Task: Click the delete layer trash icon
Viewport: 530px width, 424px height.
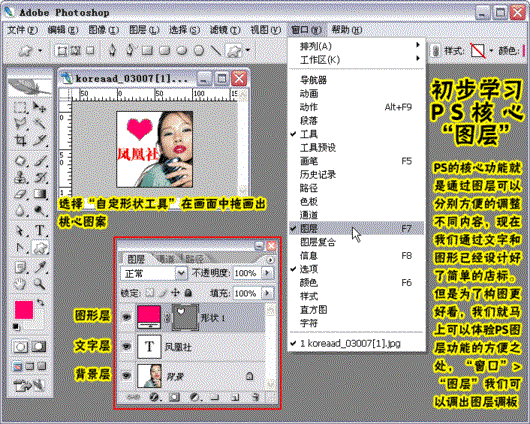Action: click(256, 396)
